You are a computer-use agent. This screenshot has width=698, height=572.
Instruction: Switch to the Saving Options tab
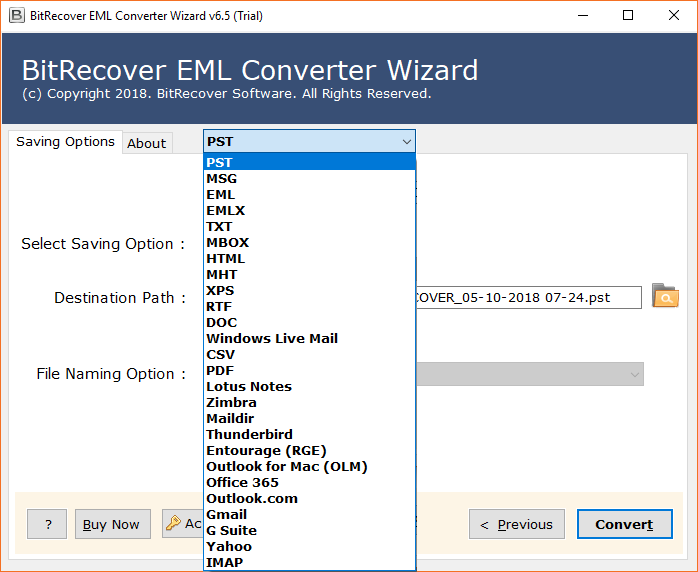coord(65,142)
